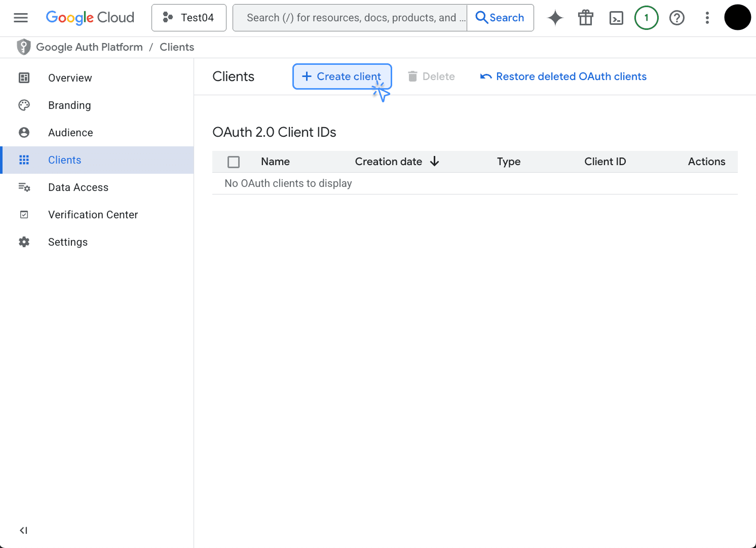Open the free trial gift icon
This screenshot has width=756, height=548.
point(586,18)
